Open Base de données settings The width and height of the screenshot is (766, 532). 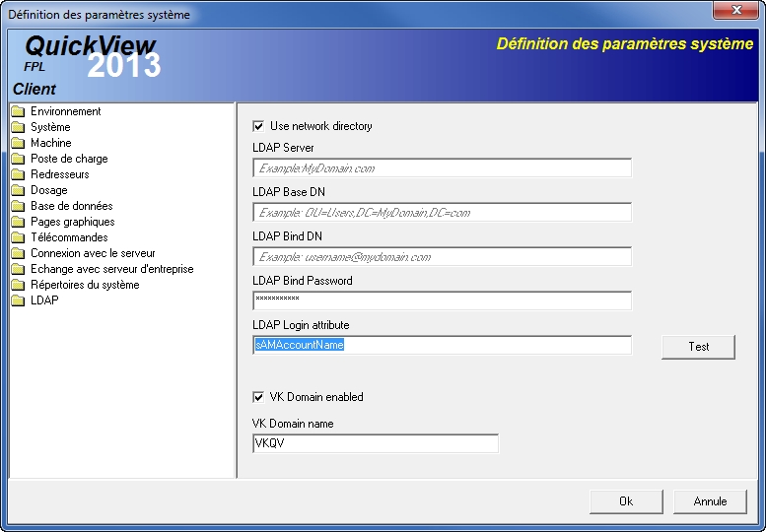(71, 206)
